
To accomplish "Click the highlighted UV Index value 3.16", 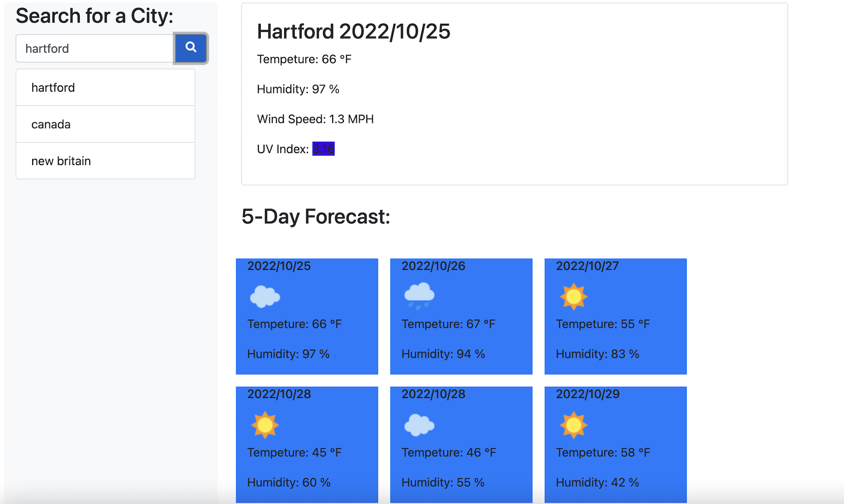I will tap(324, 149).
